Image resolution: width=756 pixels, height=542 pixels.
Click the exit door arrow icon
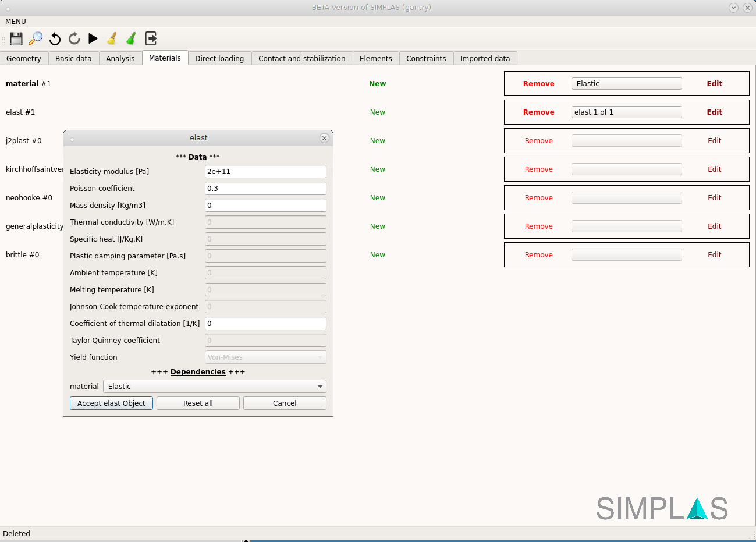pos(151,38)
